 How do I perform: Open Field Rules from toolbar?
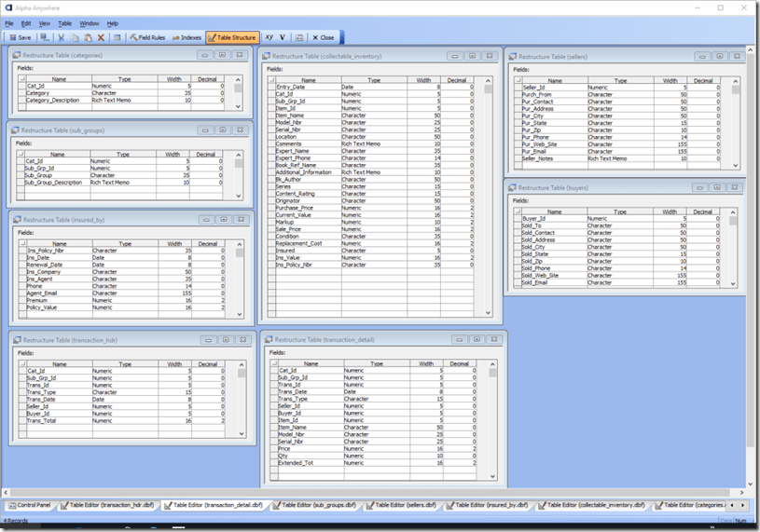tap(148, 37)
